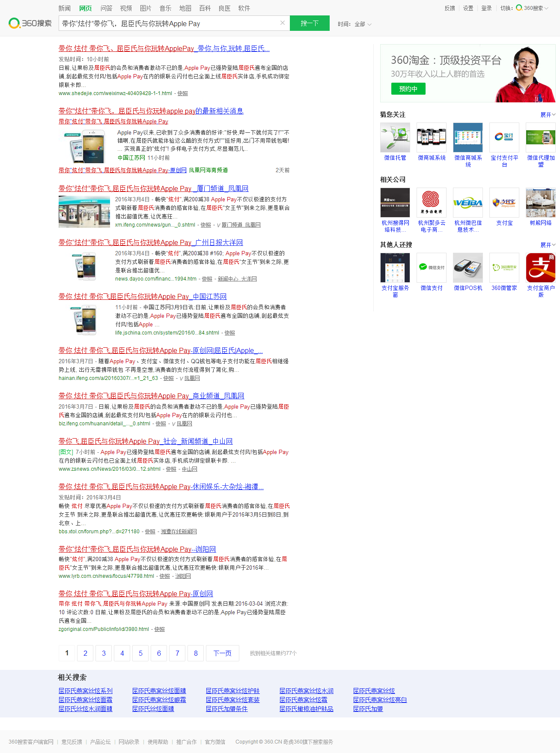Switch to the 新闻 tab

(x=65, y=8)
